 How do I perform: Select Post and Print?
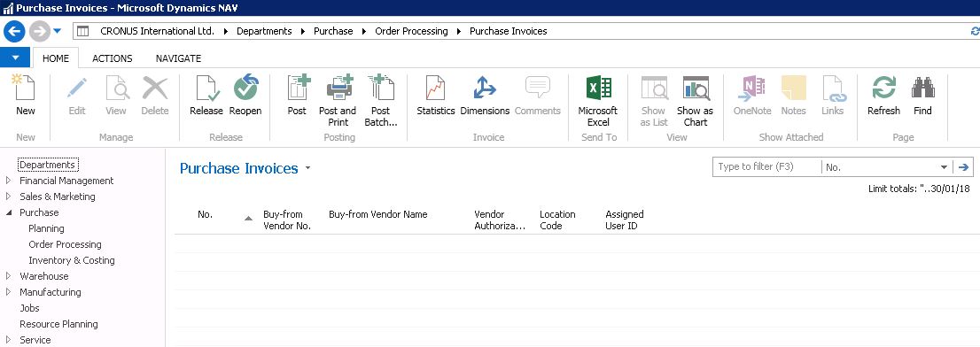tap(338, 100)
